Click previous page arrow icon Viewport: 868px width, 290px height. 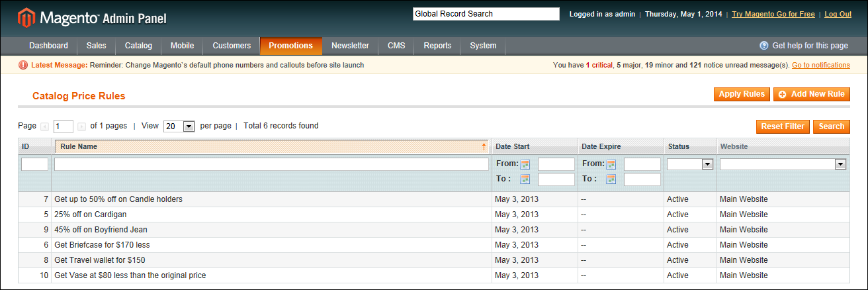[44, 126]
